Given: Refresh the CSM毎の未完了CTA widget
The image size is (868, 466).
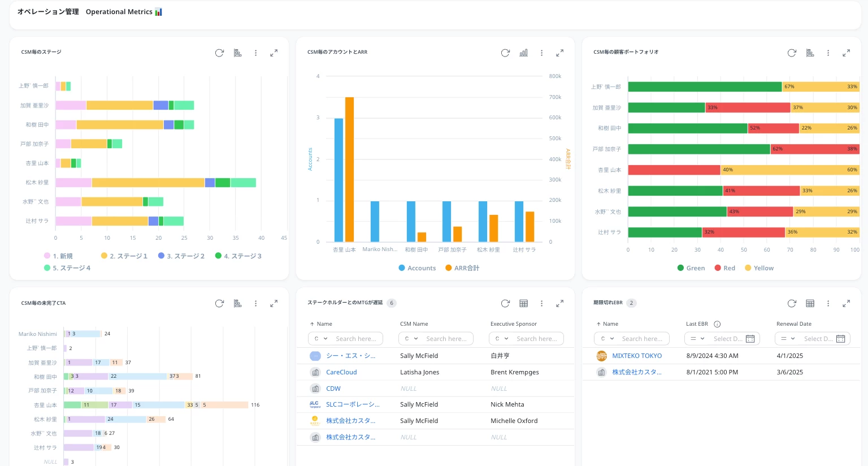Looking at the screenshot, I should click(x=219, y=303).
